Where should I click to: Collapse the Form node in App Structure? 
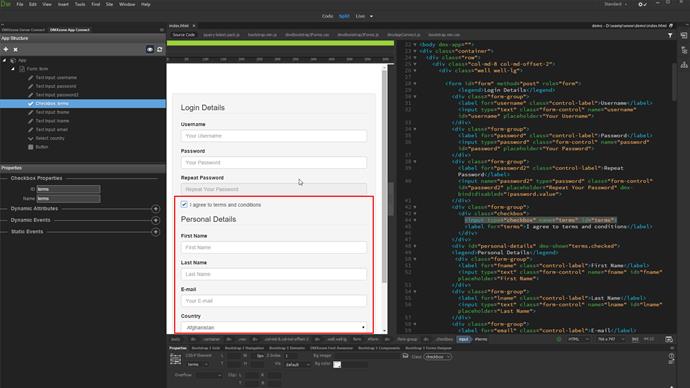[13, 69]
